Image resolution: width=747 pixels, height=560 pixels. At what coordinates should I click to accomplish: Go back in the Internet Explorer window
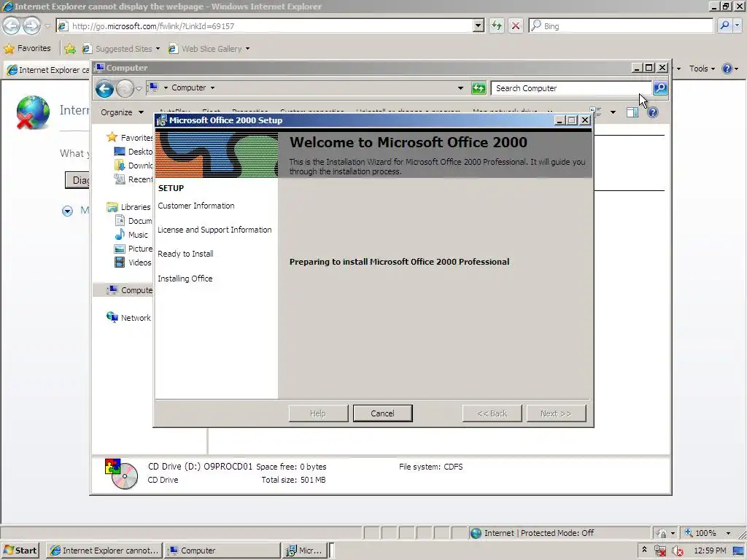point(12,26)
